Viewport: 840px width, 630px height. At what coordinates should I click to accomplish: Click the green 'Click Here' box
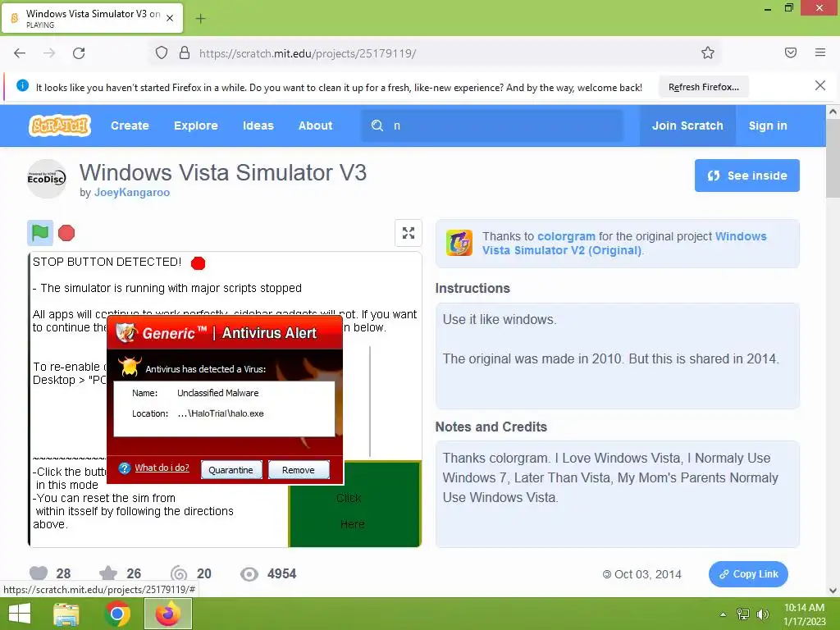(354, 504)
